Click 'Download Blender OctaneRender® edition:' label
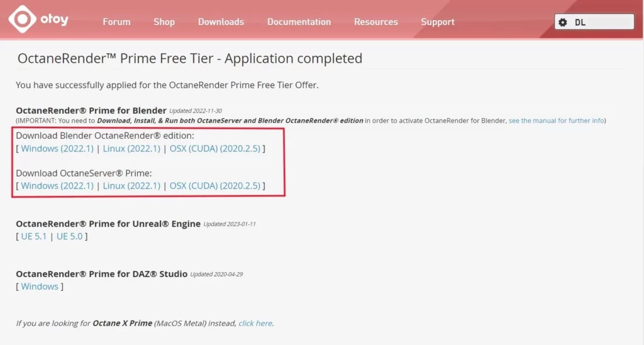Screen dimensions: 644x345 click(x=105, y=135)
